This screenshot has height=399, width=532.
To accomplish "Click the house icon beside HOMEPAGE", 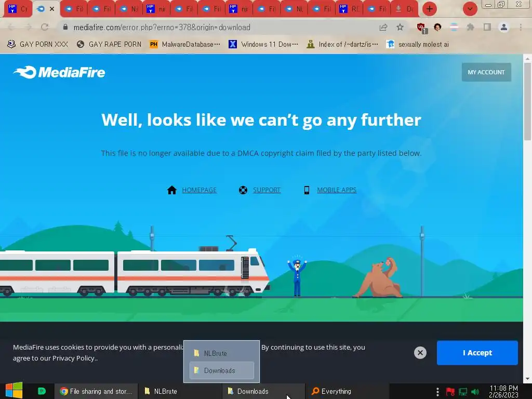I will (172, 190).
